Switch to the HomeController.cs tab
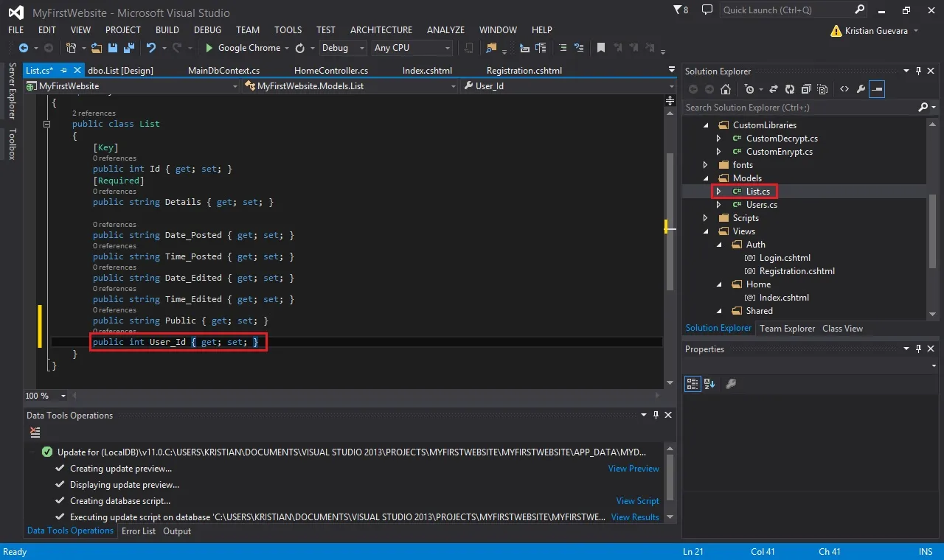The height and width of the screenshot is (560, 944). pyautogui.click(x=331, y=71)
